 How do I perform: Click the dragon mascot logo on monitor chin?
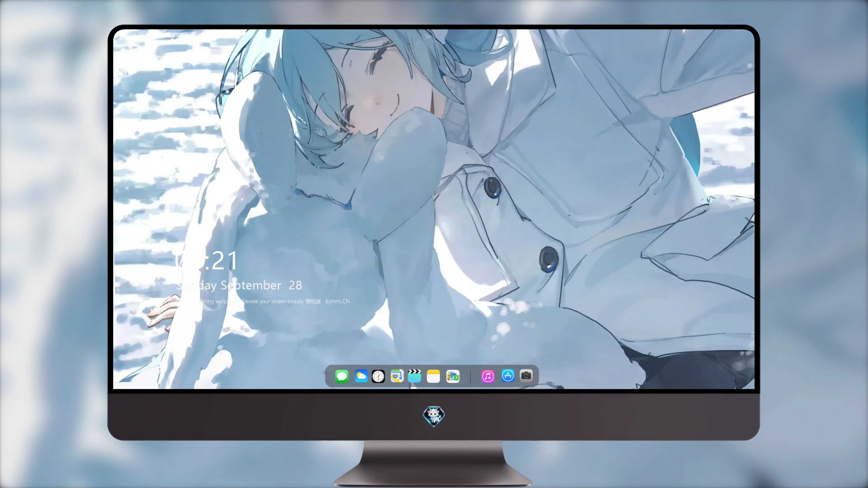pyautogui.click(x=434, y=416)
